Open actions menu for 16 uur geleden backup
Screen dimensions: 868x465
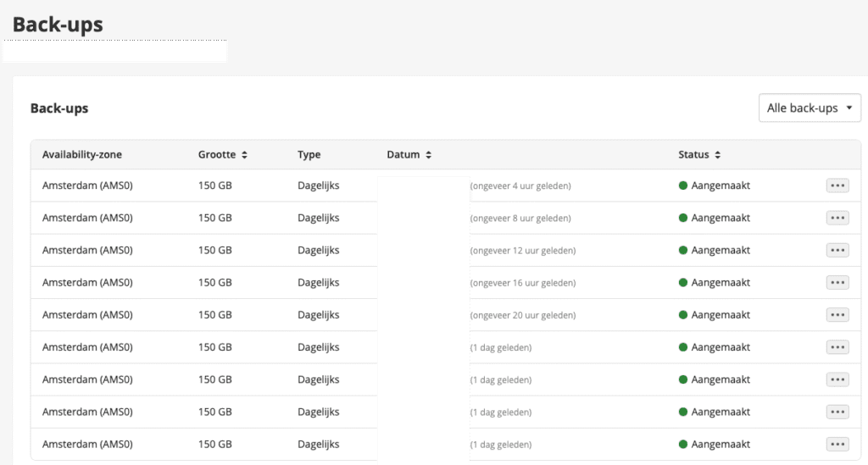point(837,282)
